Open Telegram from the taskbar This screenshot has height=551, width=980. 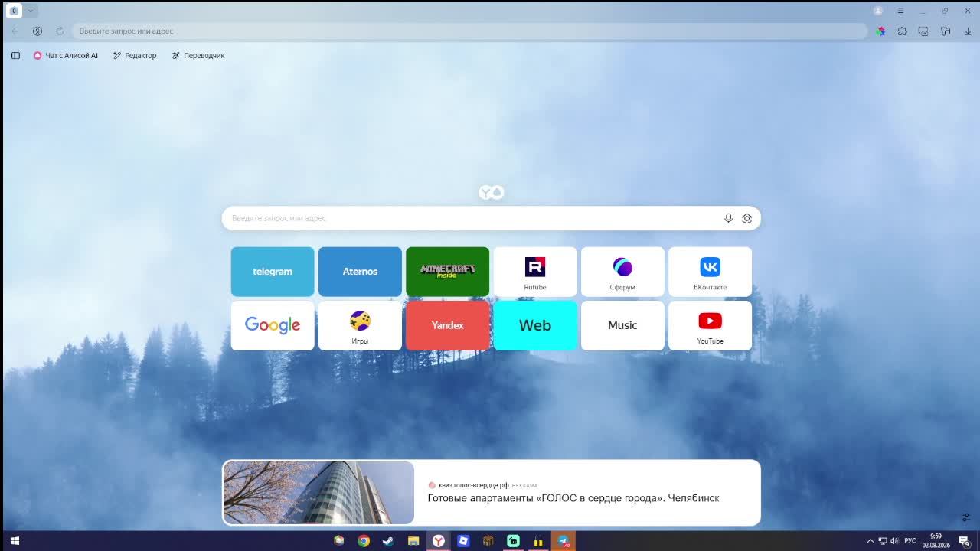(563, 541)
